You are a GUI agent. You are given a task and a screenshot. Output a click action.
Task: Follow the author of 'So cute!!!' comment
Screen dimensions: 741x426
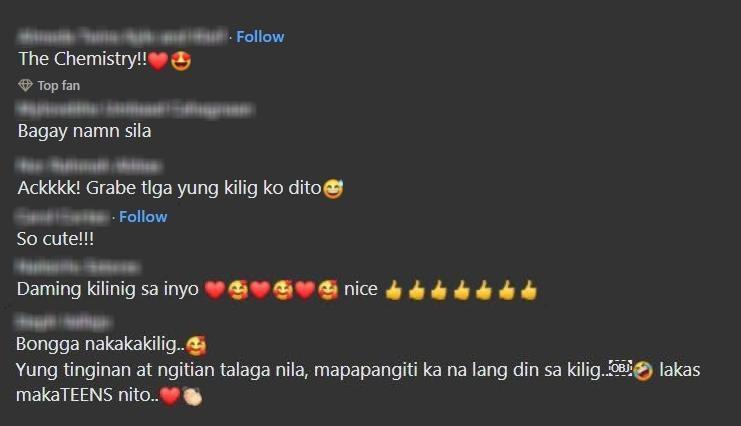[143, 217]
